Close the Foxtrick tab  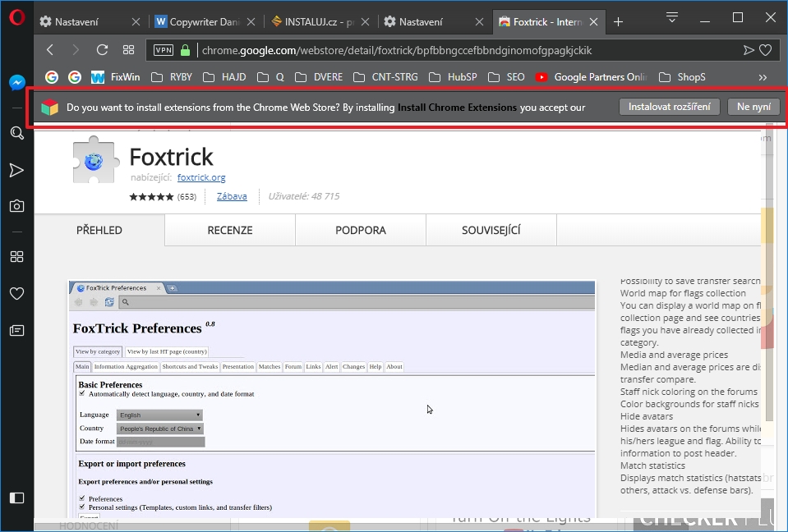click(x=593, y=21)
